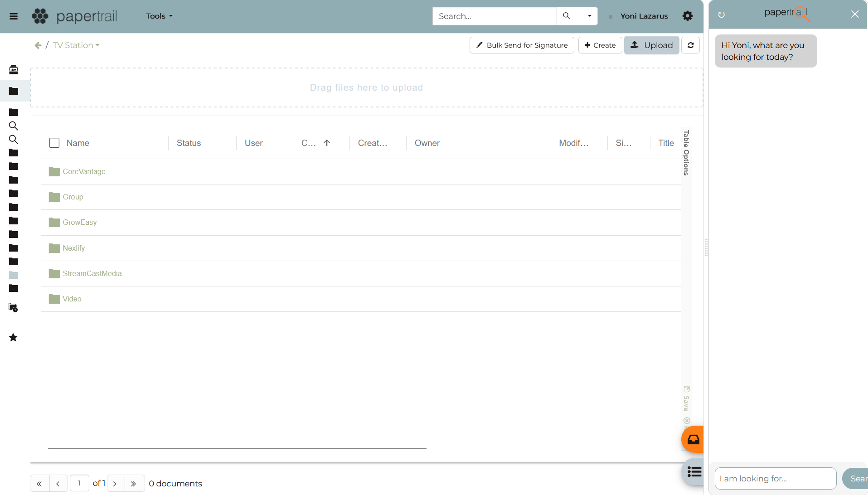Viewport: 868px width, 495px height.
Task: Click the chat panel resize handle
Action: 706,247
